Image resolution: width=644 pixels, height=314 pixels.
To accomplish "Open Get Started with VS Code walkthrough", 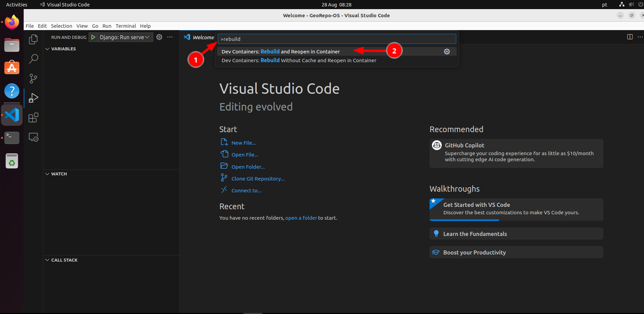I will click(x=516, y=210).
